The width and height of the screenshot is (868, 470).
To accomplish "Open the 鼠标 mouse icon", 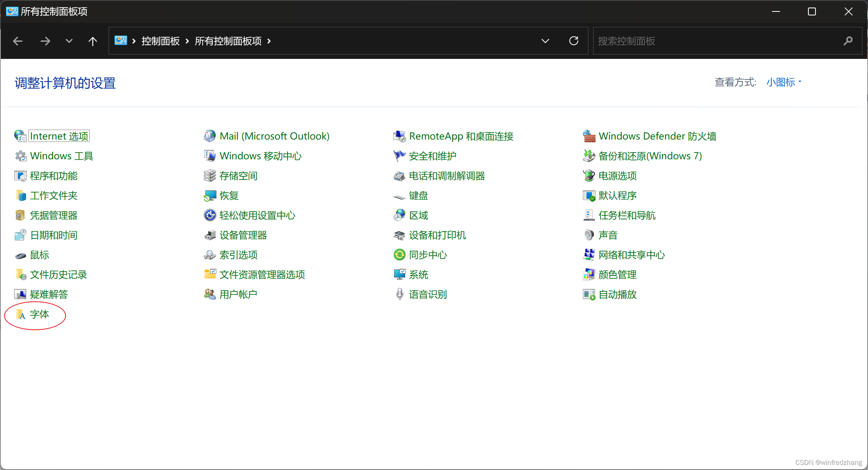I will coord(21,255).
